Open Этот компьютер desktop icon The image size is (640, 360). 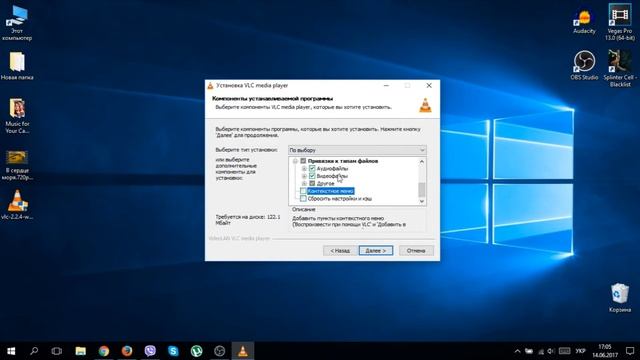click(17, 23)
